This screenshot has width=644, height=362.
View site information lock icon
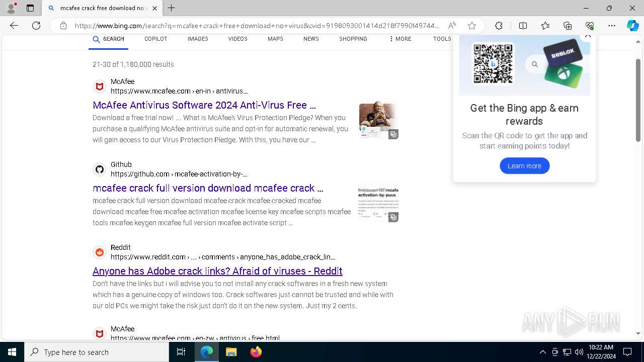click(x=63, y=26)
